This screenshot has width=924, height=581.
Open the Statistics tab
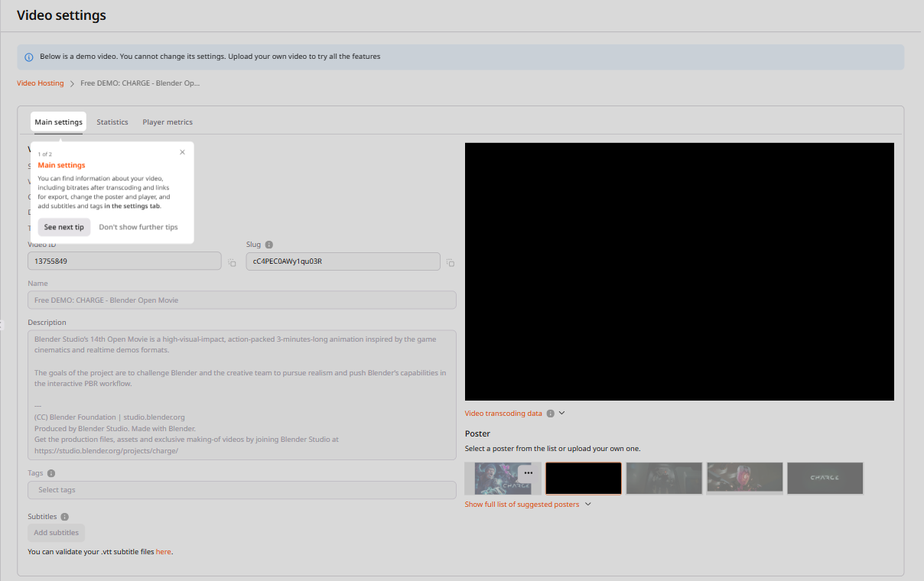point(112,122)
